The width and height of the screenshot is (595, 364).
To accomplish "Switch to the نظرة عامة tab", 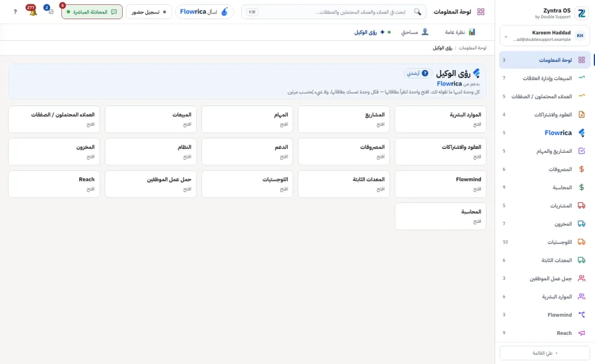I will point(460,32).
